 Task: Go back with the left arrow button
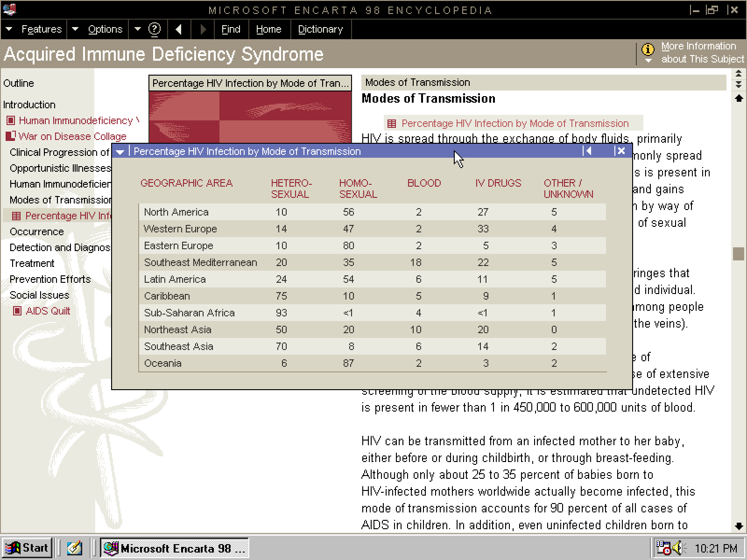pos(178,29)
